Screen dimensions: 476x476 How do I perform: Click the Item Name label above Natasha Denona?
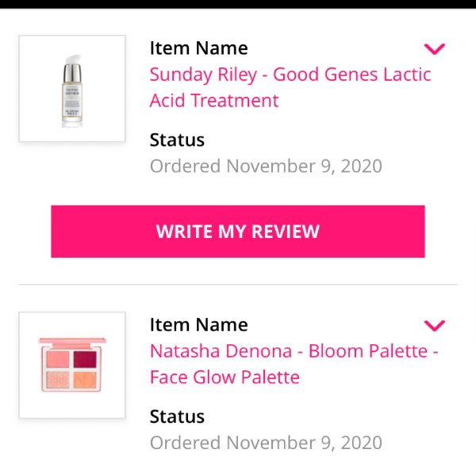[199, 324]
